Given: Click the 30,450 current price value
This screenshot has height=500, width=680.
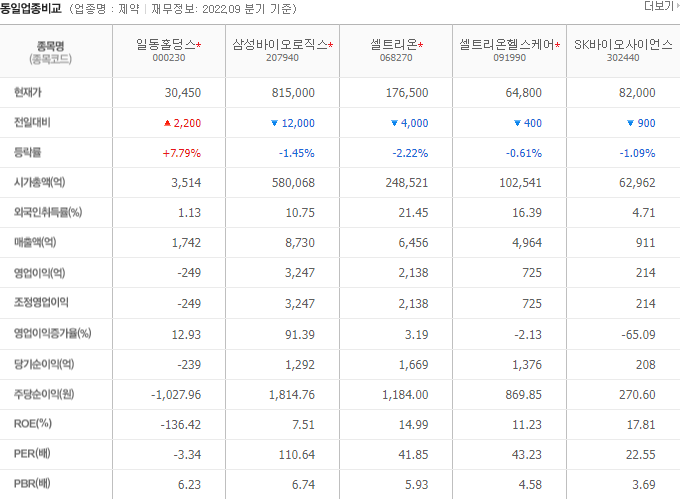Looking at the screenshot, I should tap(183, 93).
